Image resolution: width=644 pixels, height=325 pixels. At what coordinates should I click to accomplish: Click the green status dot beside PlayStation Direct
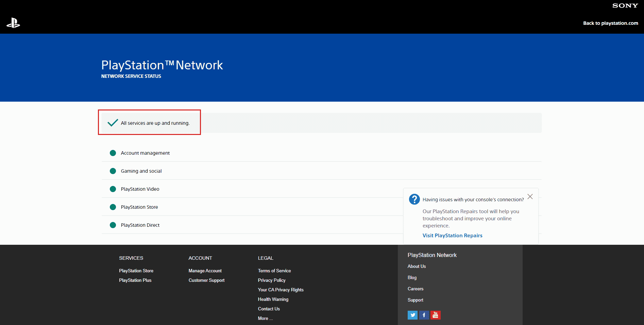click(x=113, y=225)
